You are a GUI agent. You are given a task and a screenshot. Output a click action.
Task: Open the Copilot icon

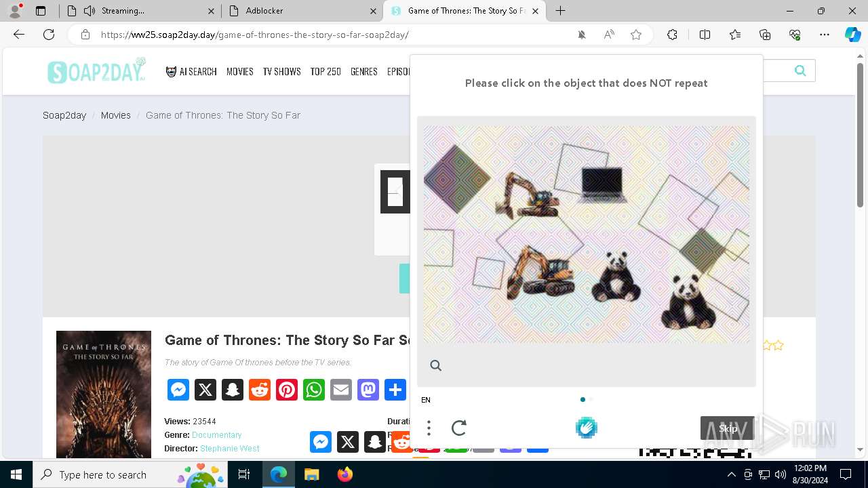click(x=852, y=35)
